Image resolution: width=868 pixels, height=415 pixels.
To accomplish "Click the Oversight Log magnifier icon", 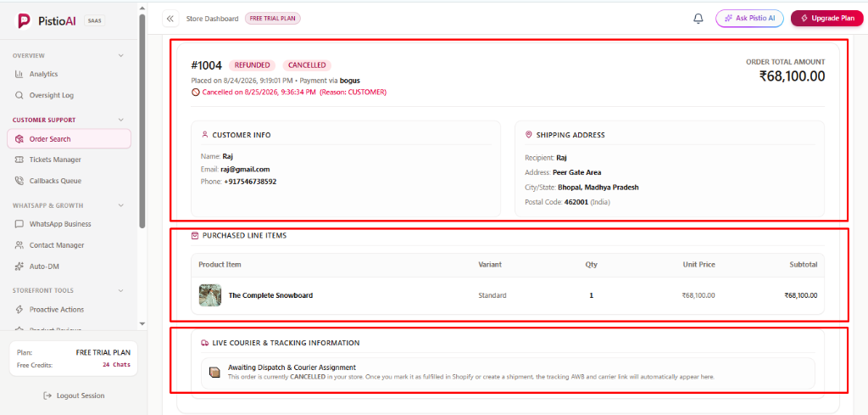I will point(19,95).
